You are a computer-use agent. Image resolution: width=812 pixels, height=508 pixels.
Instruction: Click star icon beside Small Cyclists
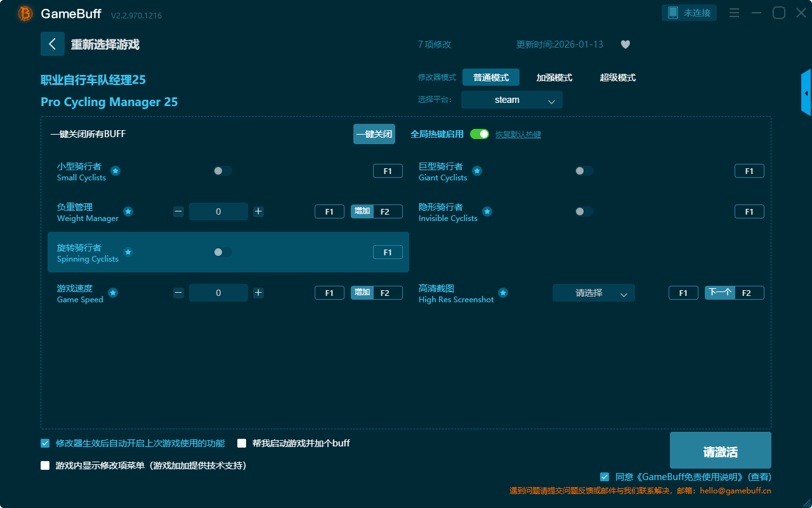115,171
